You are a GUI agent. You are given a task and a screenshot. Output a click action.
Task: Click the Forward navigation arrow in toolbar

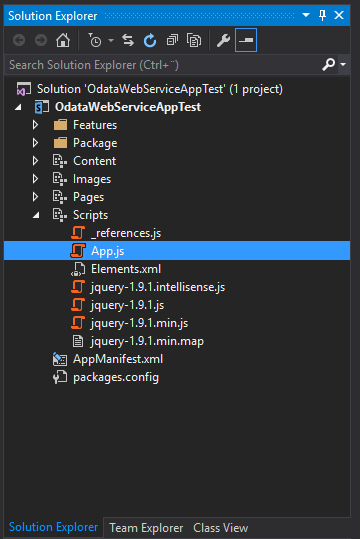41,41
